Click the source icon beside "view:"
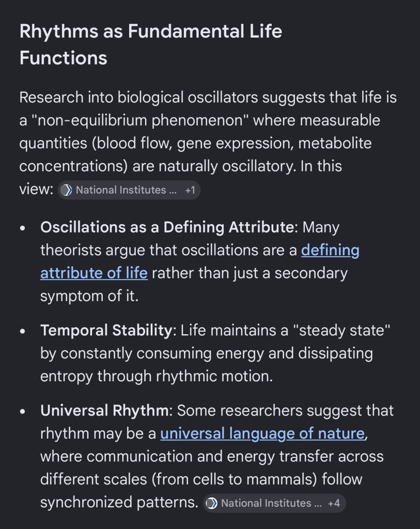 66,190
